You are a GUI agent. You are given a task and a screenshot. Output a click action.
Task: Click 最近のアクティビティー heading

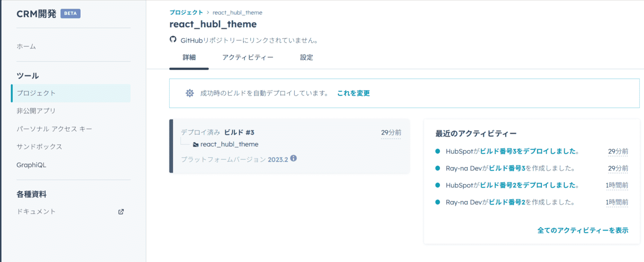click(x=476, y=133)
